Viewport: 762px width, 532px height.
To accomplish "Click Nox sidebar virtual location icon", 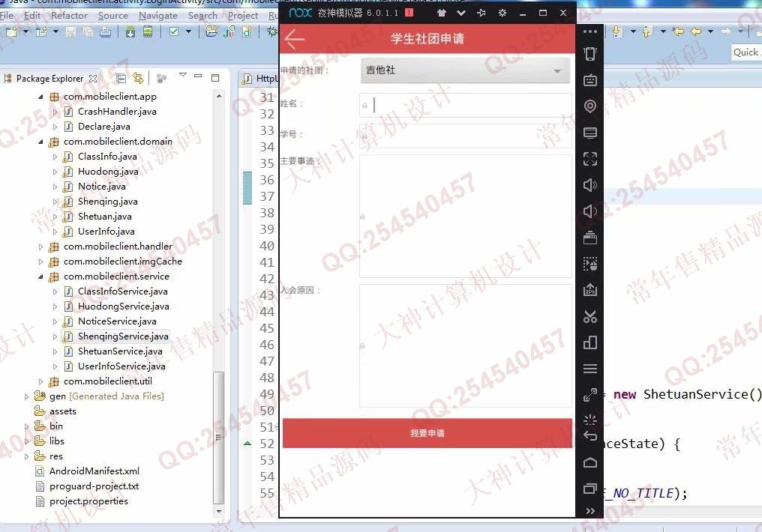I will 590,106.
